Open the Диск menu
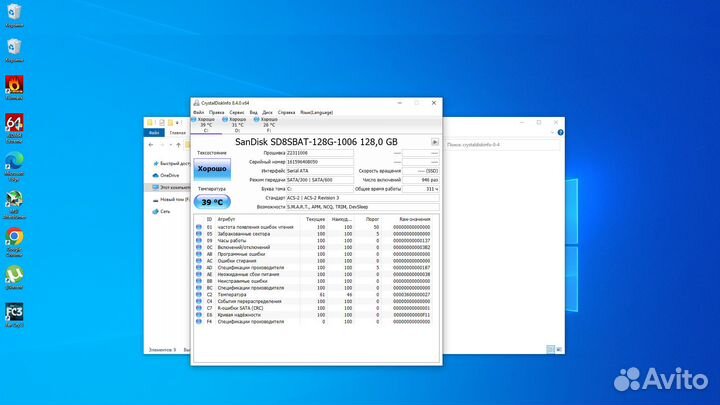The height and width of the screenshot is (405, 720). click(267, 112)
